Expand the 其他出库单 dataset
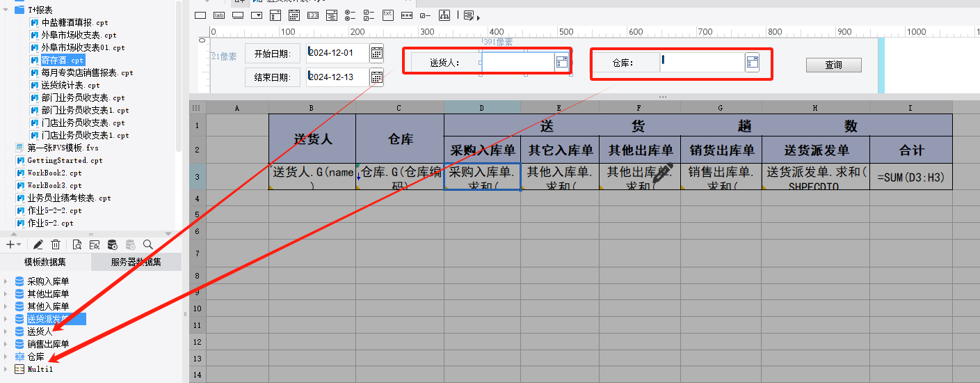Screen dimensions: 980x383 pos(6,294)
